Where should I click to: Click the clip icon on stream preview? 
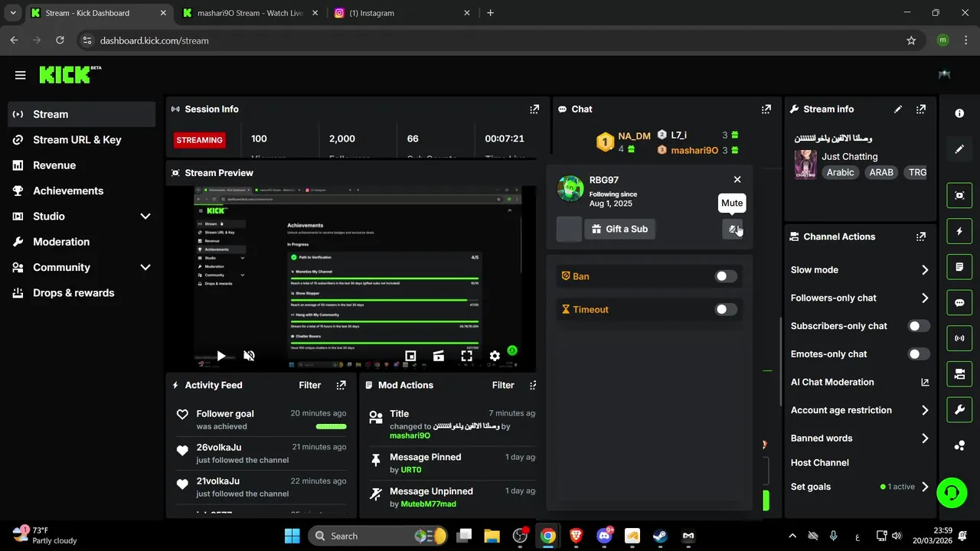point(439,356)
